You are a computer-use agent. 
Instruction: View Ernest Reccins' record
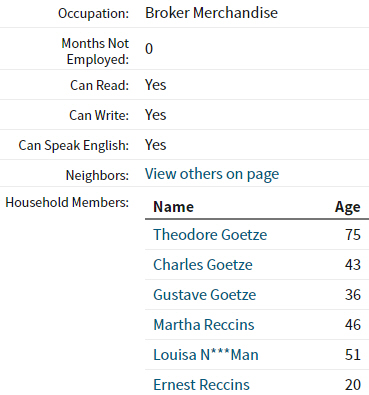[201, 385]
